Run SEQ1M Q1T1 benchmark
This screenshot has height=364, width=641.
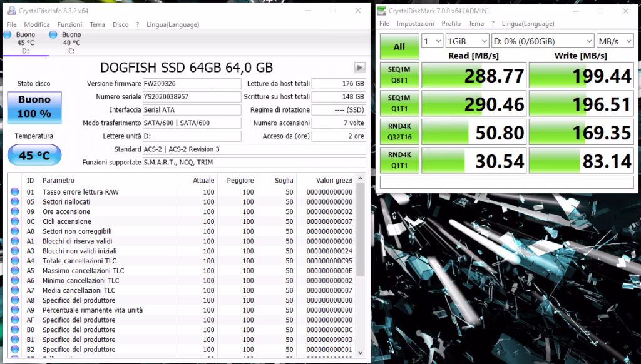[x=399, y=103]
